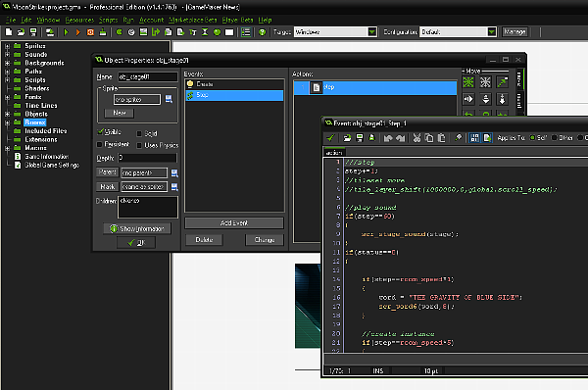Open project via main toolbar folder icon
The height and width of the screenshot is (390, 588).
[x=21, y=32]
